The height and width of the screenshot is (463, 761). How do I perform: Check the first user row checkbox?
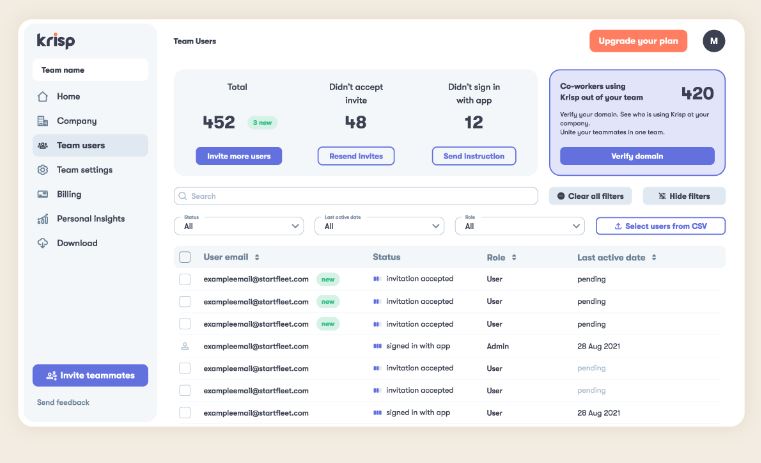point(185,279)
